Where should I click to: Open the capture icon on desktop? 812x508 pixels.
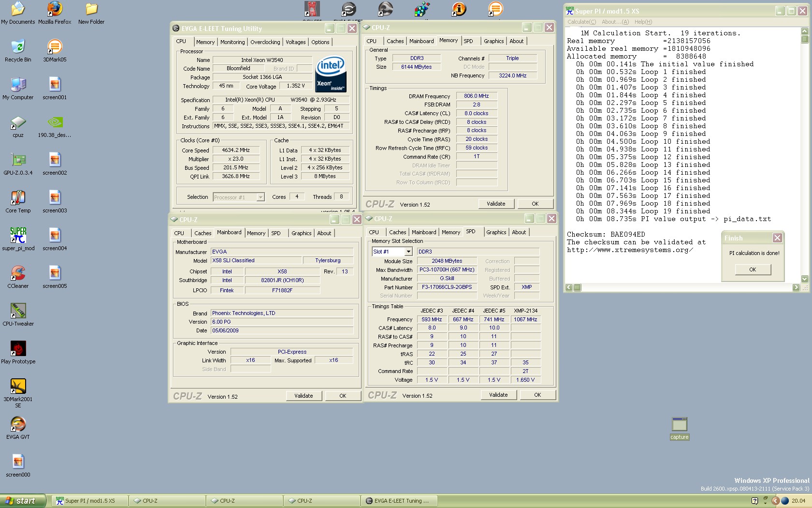point(679,429)
